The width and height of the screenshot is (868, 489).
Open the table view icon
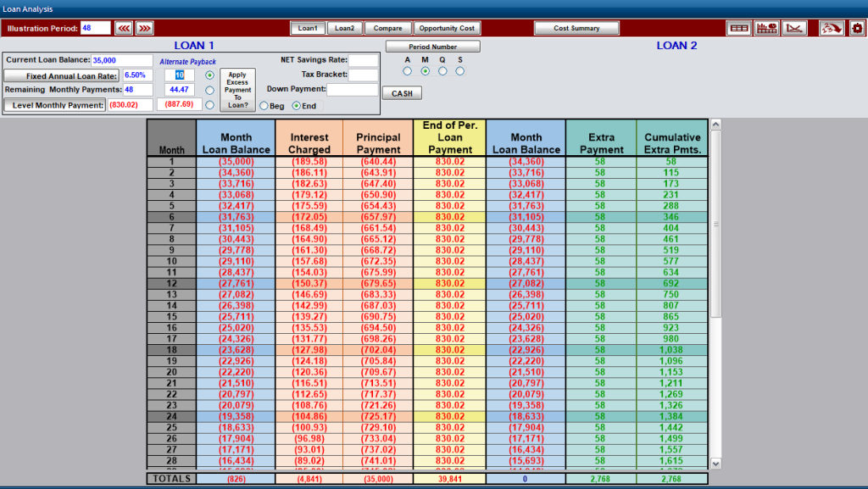point(739,28)
